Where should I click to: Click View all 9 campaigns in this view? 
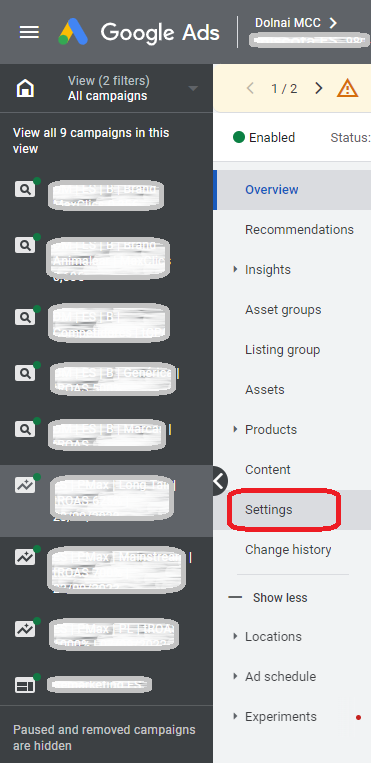pos(91,141)
